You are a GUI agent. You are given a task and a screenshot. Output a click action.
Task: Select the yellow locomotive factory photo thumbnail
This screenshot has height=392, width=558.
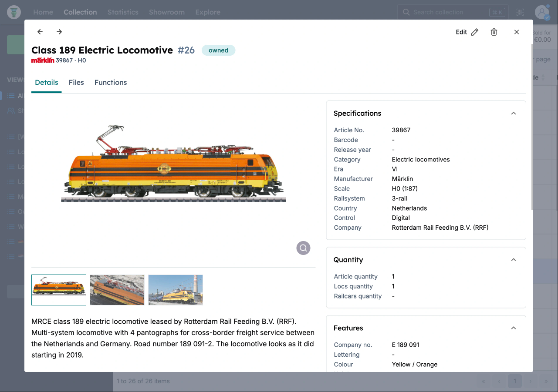pyautogui.click(x=175, y=289)
